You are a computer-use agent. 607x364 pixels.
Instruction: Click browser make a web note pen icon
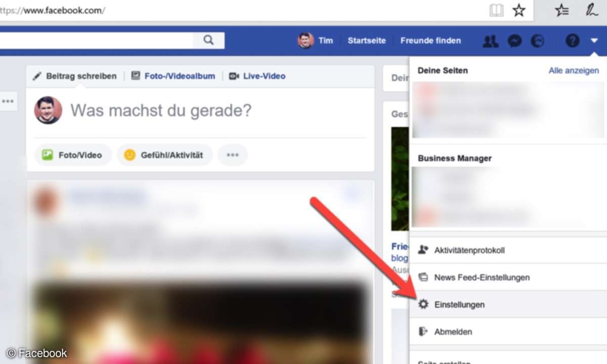pos(591,11)
